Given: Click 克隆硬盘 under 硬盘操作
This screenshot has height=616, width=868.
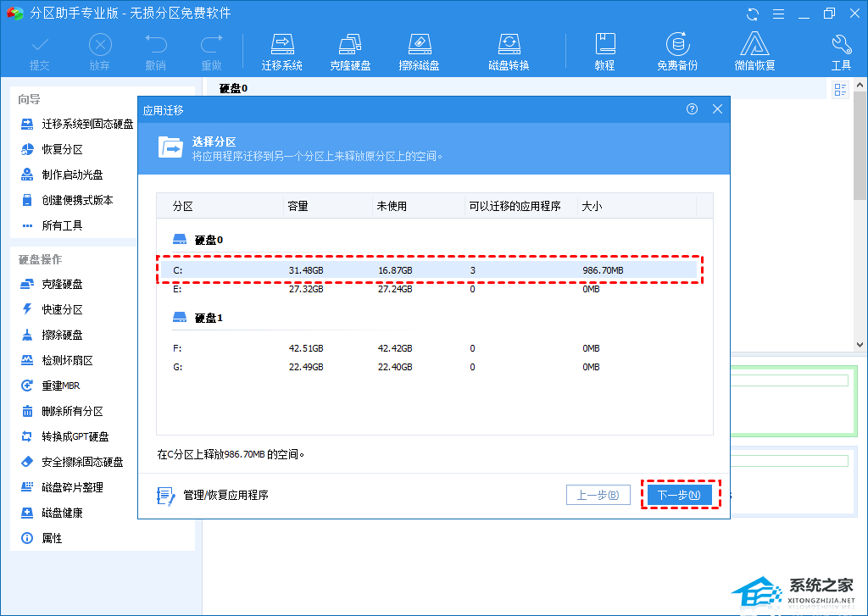Looking at the screenshot, I should click(x=52, y=285).
